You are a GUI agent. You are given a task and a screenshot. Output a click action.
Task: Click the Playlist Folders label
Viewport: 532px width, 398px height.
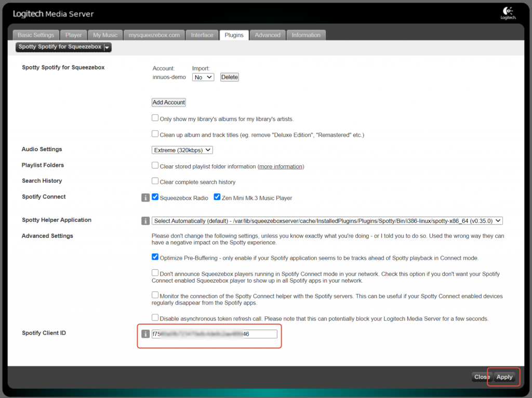(43, 165)
